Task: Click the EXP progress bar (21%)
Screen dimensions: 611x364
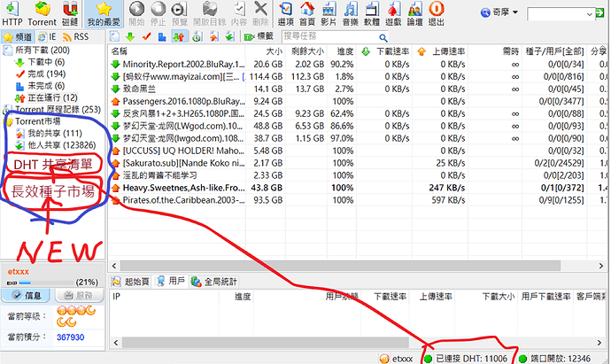Action: pos(47,283)
